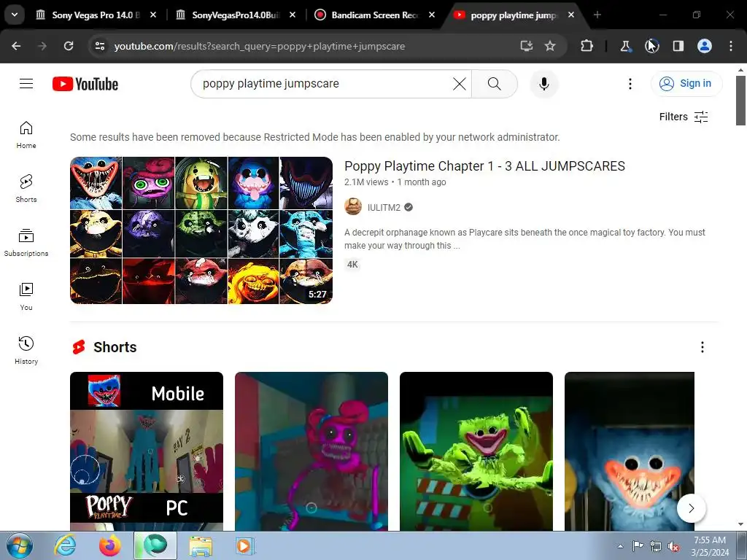Reload the page with refresh icon
Screen dimensions: 747x560
pos(69,46)
